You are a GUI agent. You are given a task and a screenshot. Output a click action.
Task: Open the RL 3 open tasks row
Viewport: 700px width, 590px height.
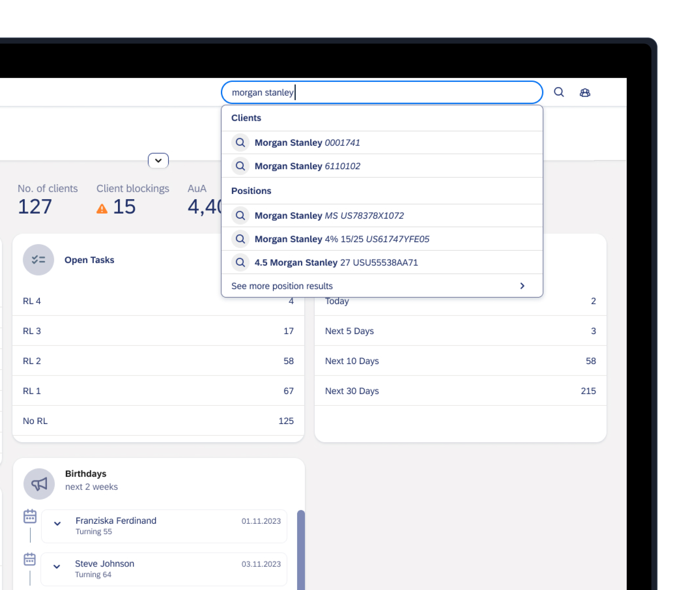pyautogui.click(x=158, y=331)
